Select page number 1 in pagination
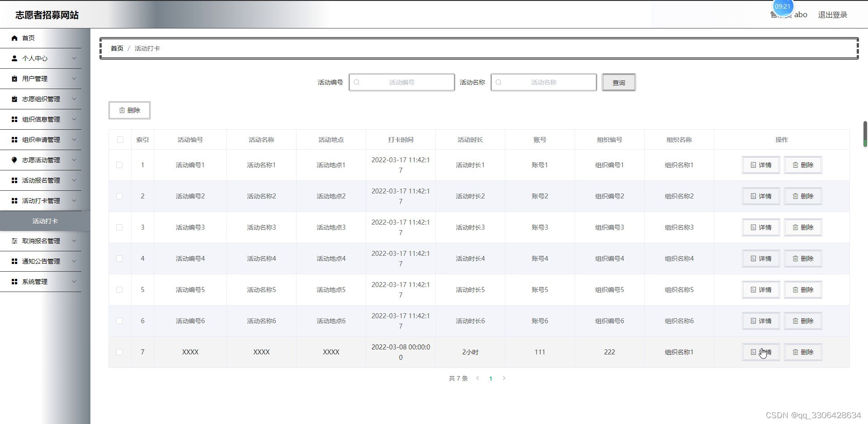This screenshot has height=424, width=868. point(491,379)
